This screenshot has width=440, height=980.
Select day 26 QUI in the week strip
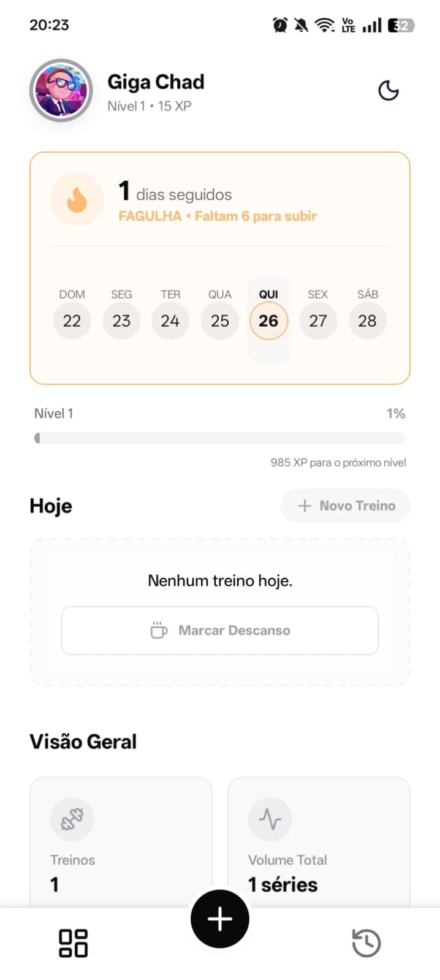268,321
